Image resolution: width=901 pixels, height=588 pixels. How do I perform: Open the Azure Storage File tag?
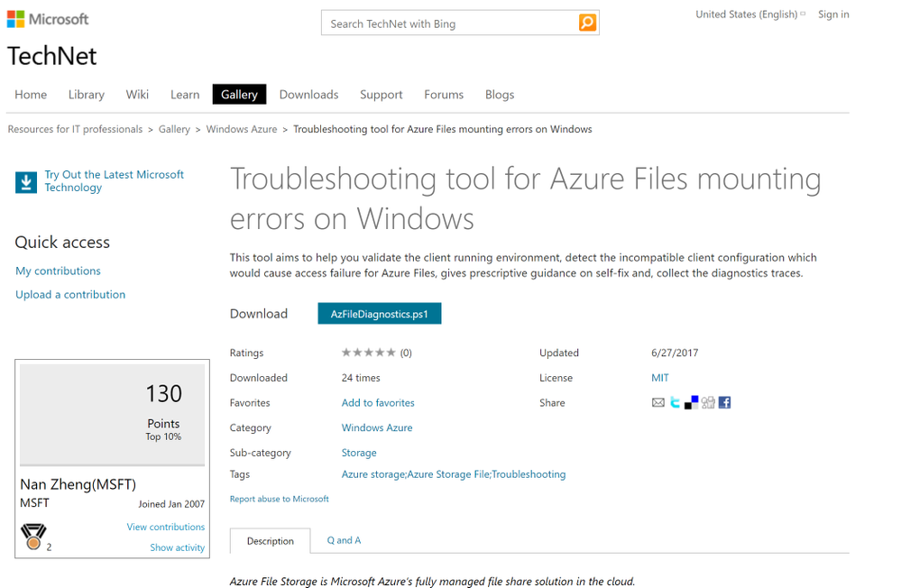pyautogui.click(x=448, y=474)
